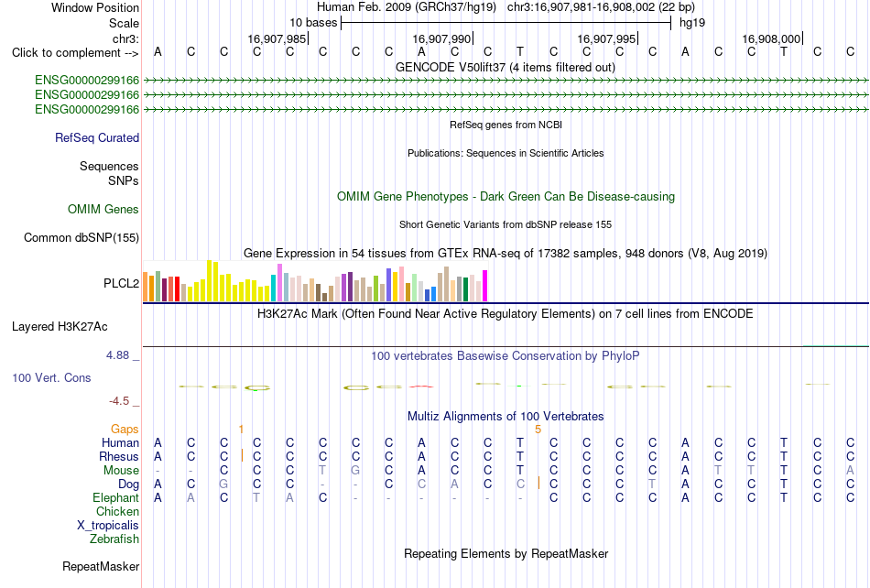
Task: Open 'Publications: Sequences in Scientific Articles' title
Action: [x=506, y=153]
